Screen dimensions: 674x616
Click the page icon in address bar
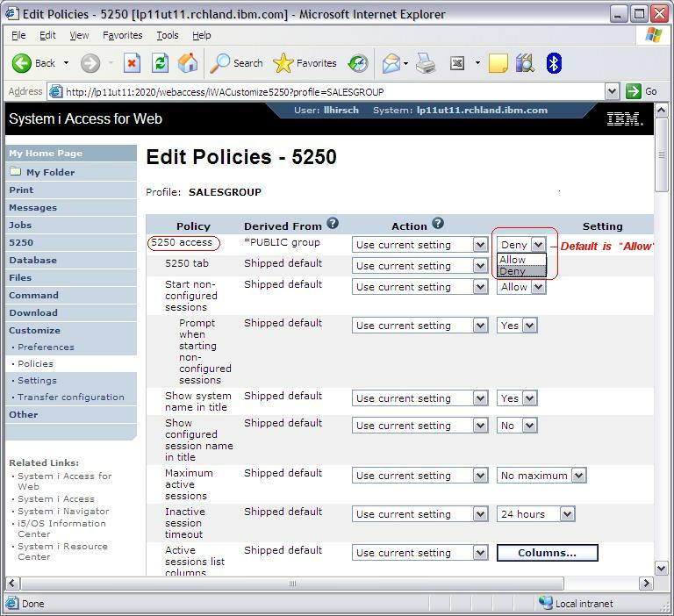[x=56, y=91]
